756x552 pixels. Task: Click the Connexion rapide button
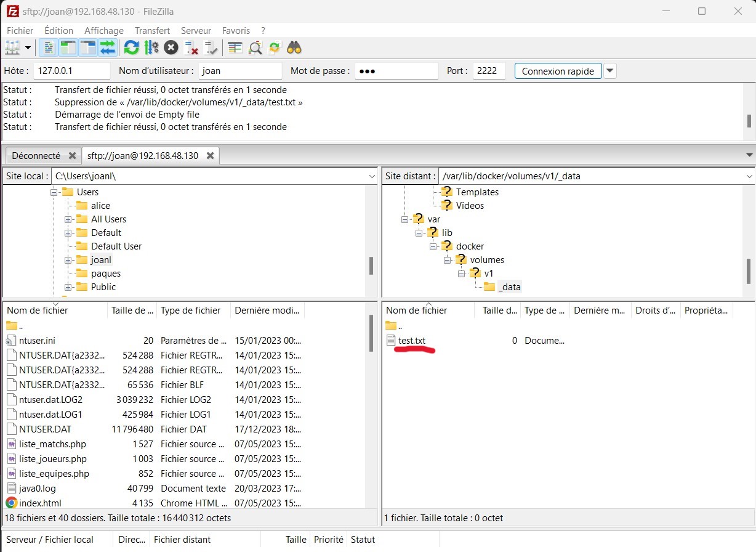[x=558, y=71]
